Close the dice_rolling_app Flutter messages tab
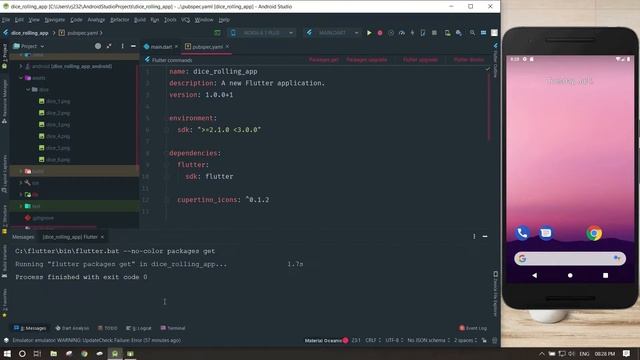640x360 pixels. (102, 237)
